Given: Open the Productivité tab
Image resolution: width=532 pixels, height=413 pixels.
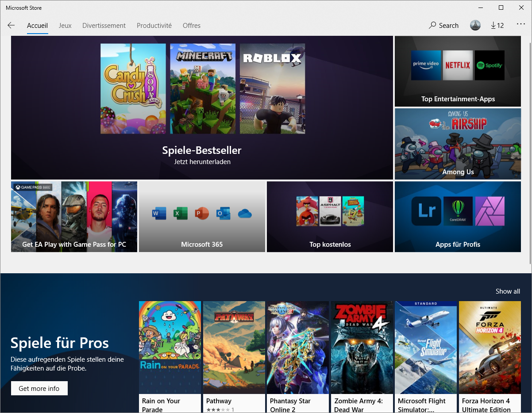Looking at the screenshot, I should pyautogui.click(x=154, y=26).
